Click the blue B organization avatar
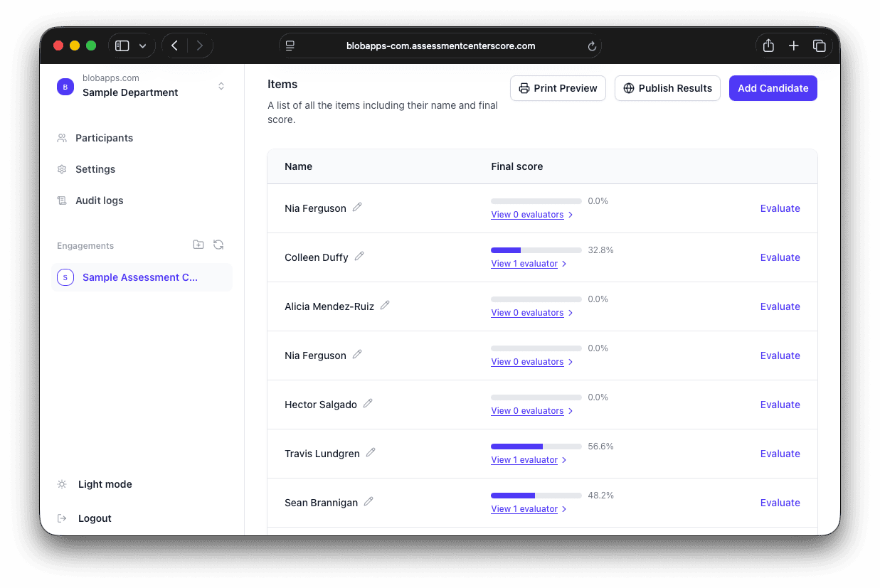 point(65,87)
